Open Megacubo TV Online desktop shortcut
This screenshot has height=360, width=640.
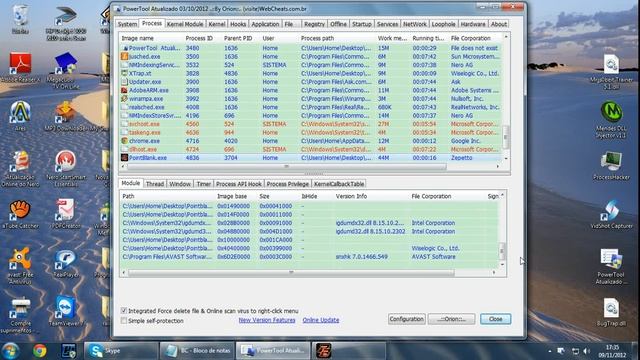pos(66,70)
